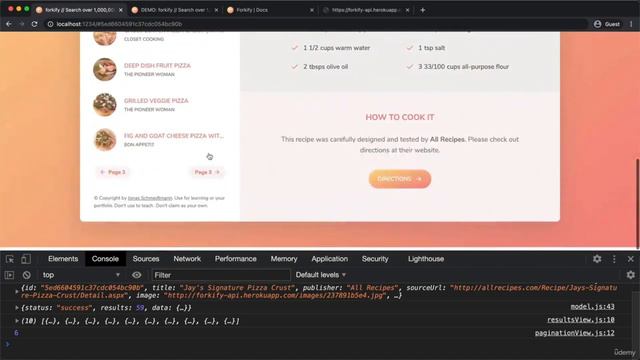
Task: Click the 1 tsp salt ingredient
Action: point(431,48)
